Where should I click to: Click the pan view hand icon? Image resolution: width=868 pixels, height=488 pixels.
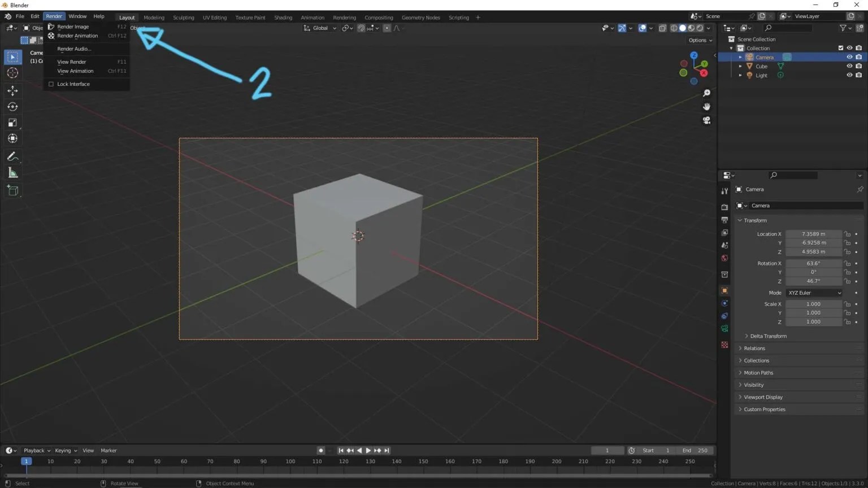click(706, 107)
